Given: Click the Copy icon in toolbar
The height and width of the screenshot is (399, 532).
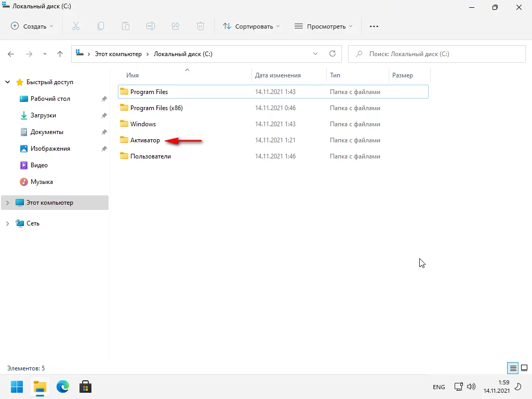Looking at the screenshot, I should point(101,26).
